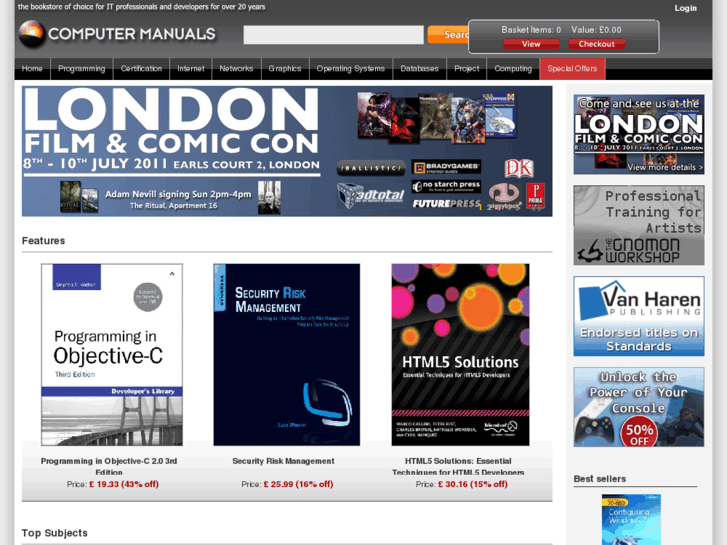The image size is (727, 545).
Task: Click the Features section heading
Action: pyautogui.click(x=43, y=241)
